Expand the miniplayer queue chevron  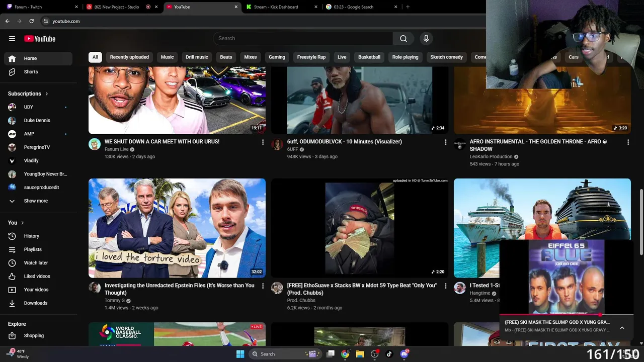622,327
